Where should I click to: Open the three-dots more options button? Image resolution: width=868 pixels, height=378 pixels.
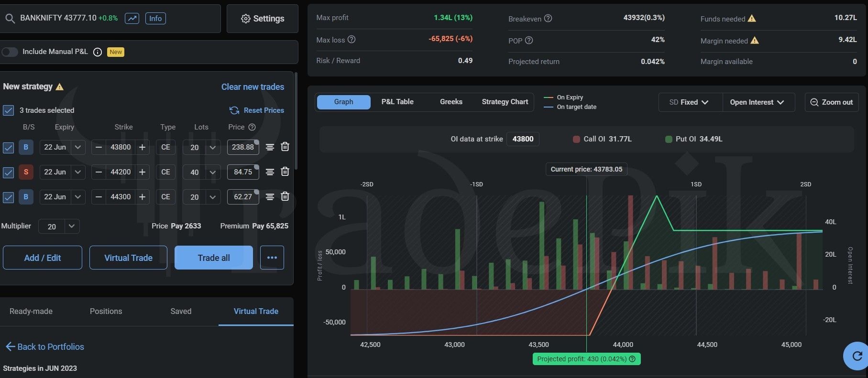click(272, 258)
